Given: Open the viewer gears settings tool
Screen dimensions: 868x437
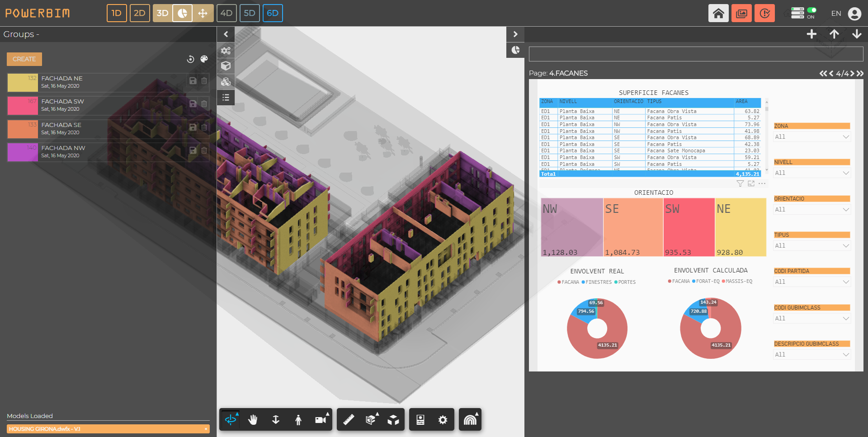Looking at the screenshot, I should [226, 50].
